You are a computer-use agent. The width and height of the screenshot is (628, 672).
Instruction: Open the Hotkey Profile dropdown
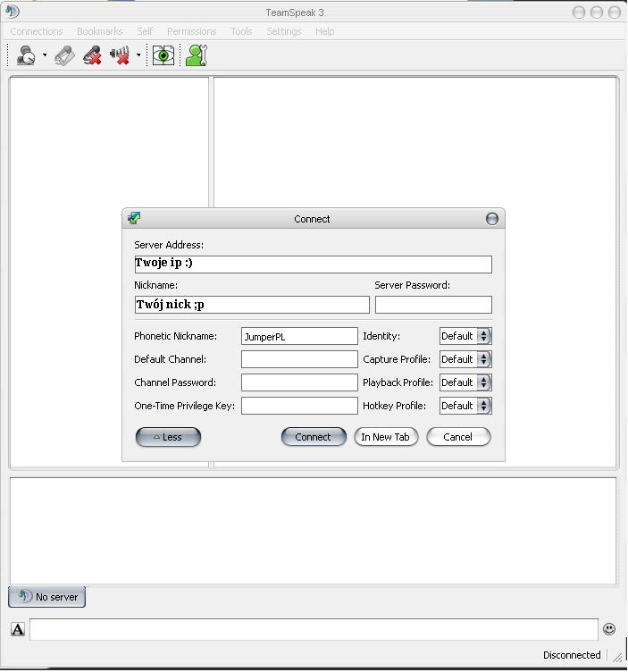[465, 406]
